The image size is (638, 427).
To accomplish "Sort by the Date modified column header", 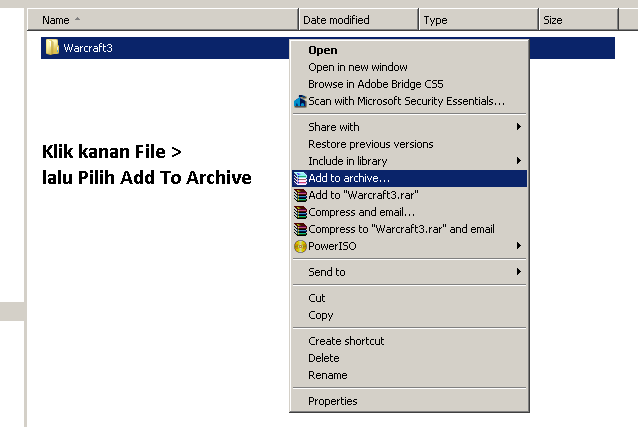I will point(358,20).
